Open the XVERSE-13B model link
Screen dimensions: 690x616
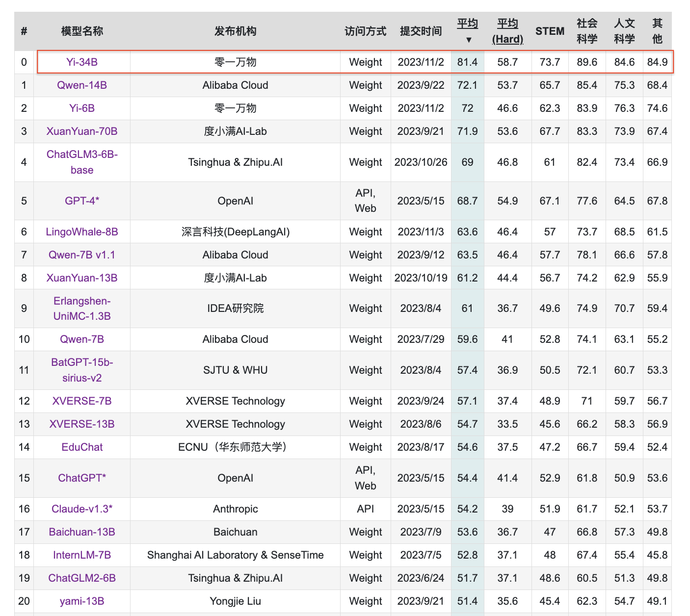[x=81, y=424]
